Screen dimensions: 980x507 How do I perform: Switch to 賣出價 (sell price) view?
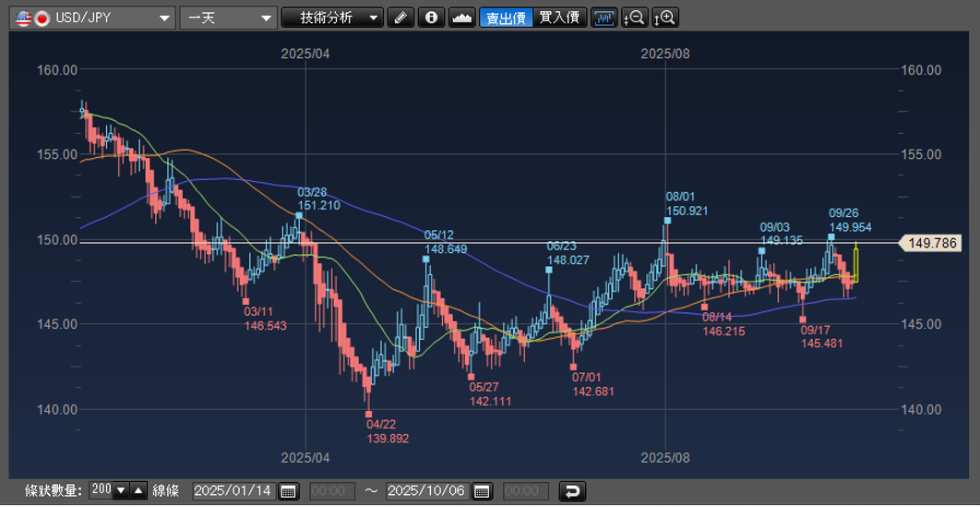point(506,18)
